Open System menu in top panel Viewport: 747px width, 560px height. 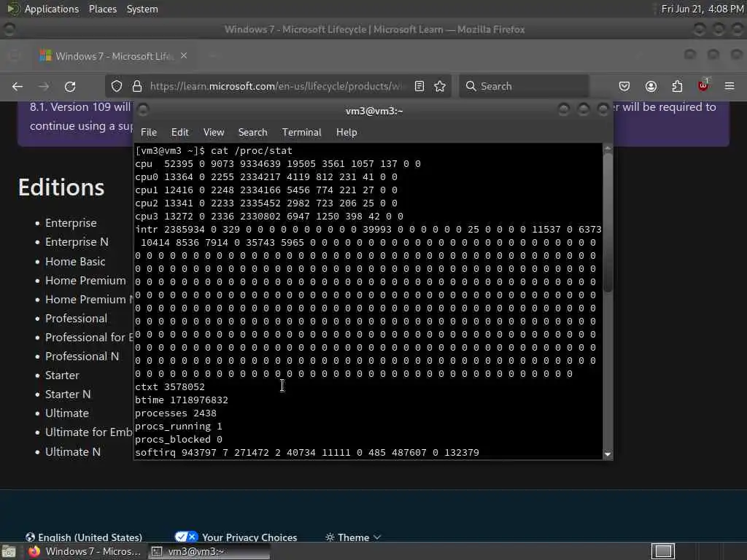pos(142,9)
